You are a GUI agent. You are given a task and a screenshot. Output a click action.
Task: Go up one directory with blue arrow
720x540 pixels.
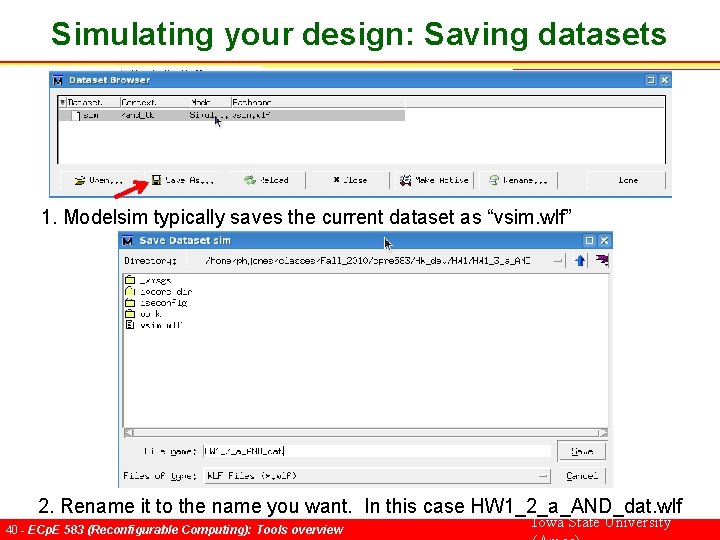tap(580, 261)
